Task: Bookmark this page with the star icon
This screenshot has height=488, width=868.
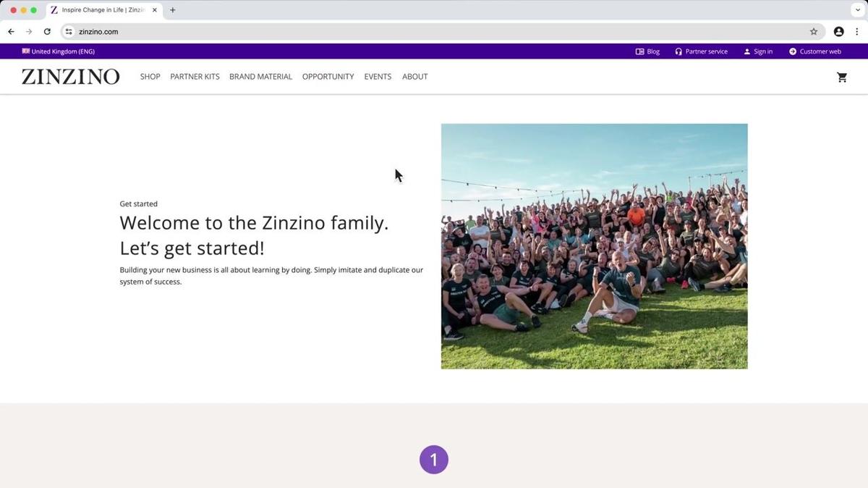Action: pyautogui.click(x=813, y=32)
